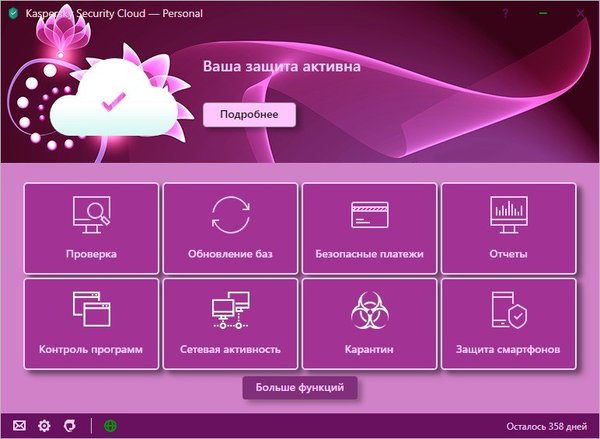The image size is (600, 439).
Task: Click the Подробнее button
Action: pyautogui.click(x=249, y=114)
